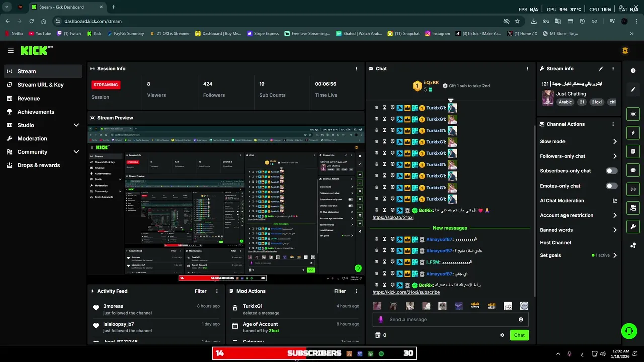644x362 pixels.
Task: Ban I_F5M using the shield icon
Action: pyautogui.click(x=392, y=262)
